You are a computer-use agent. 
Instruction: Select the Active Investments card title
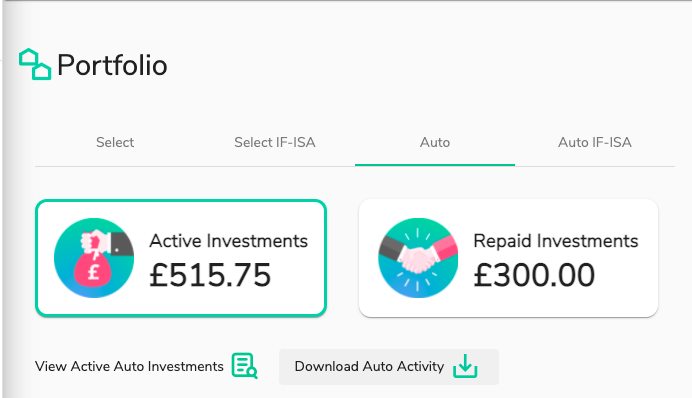229,241
